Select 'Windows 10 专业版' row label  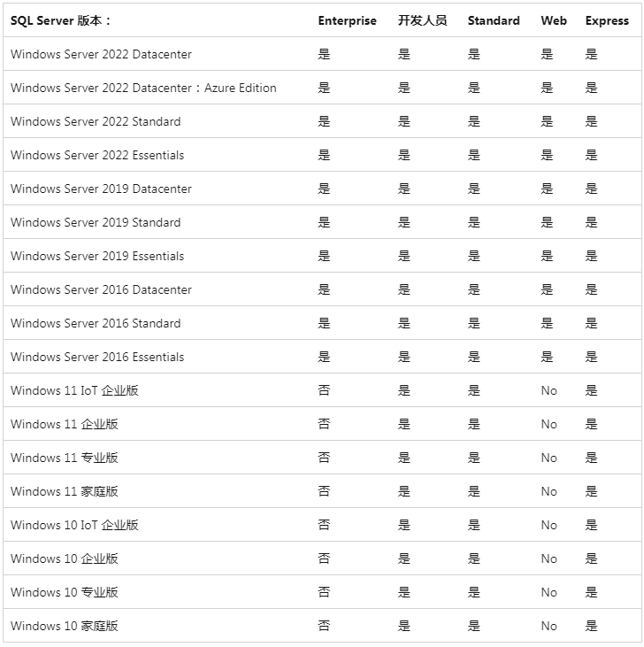click(x=65, y=592)
